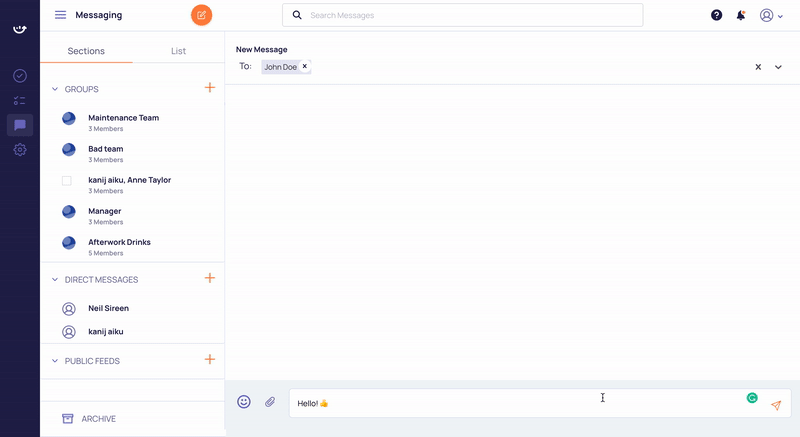This screenshot has width=800, height=437.
Task: Open settings gear in sidebar
Action: 20,149
